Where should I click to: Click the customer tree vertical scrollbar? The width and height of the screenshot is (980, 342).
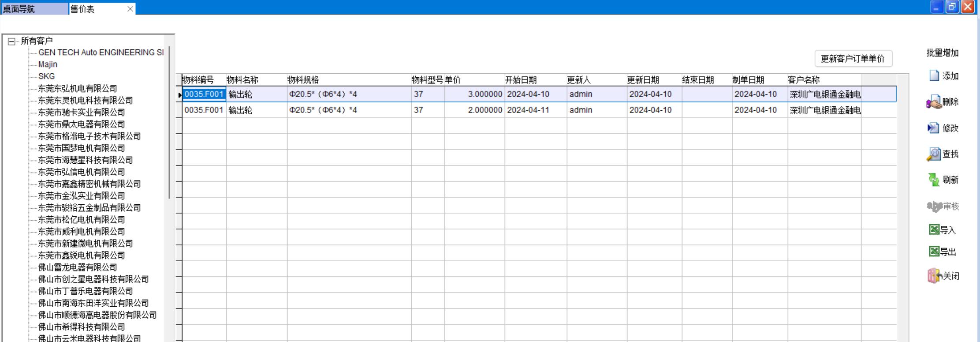point(169,124)
